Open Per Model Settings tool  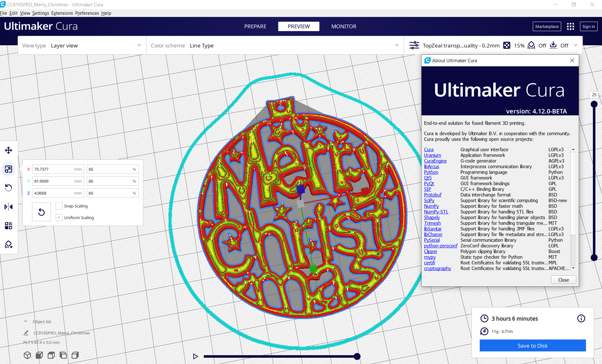[8, 226]
